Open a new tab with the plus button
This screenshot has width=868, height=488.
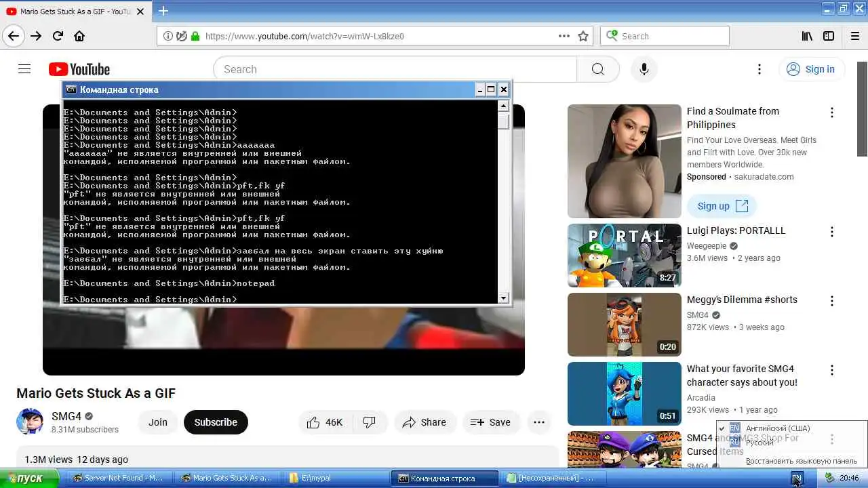pos(163,10)
